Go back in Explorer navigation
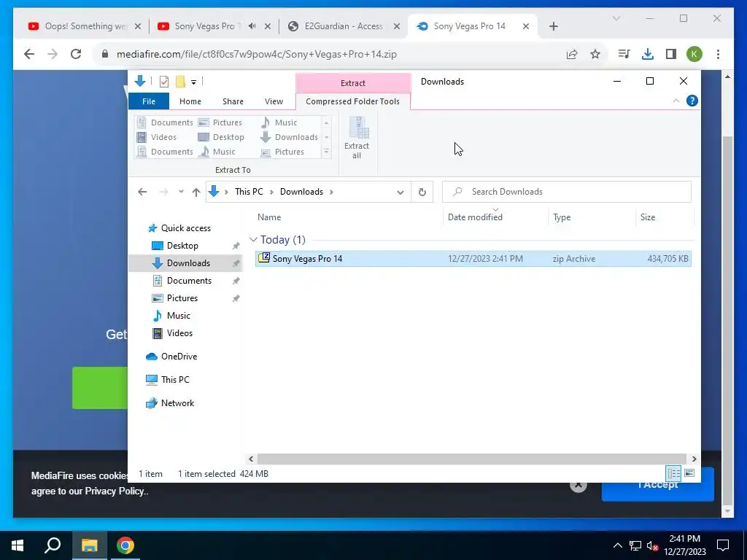This screenshot has height=560, width=747. tap(142, 192)
